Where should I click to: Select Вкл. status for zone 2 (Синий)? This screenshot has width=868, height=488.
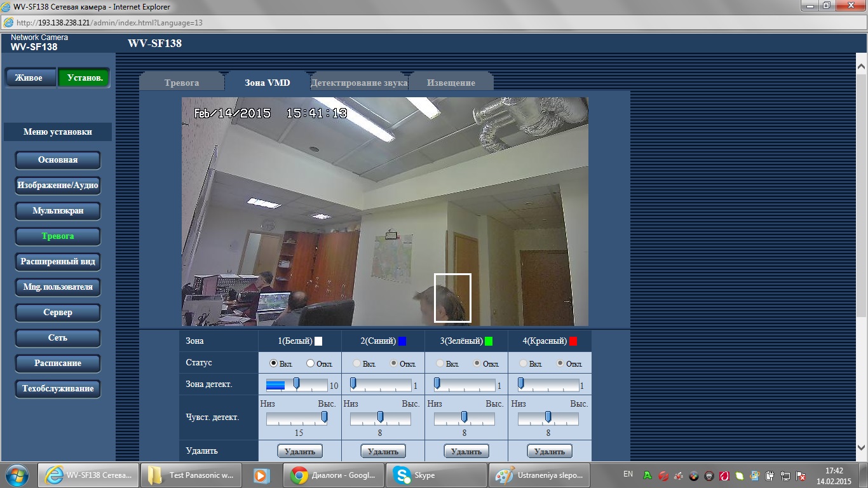[x=357, y=363]
